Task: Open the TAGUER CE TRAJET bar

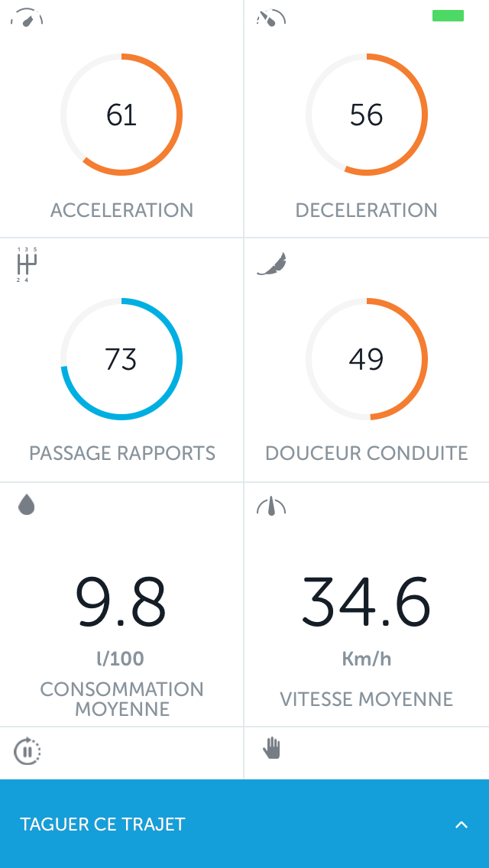Action: (244, 824)
